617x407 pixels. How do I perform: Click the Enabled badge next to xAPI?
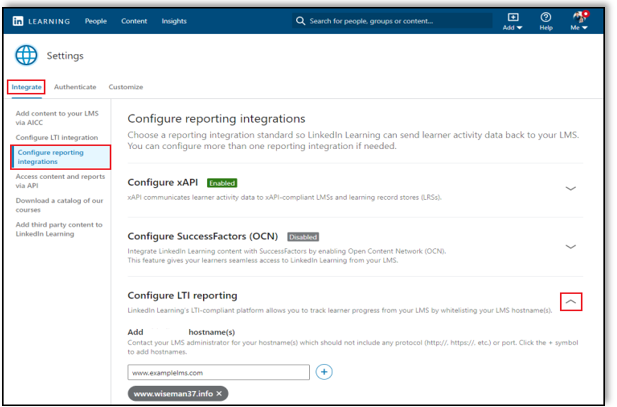pyautogui.click(x=222, y=183)
